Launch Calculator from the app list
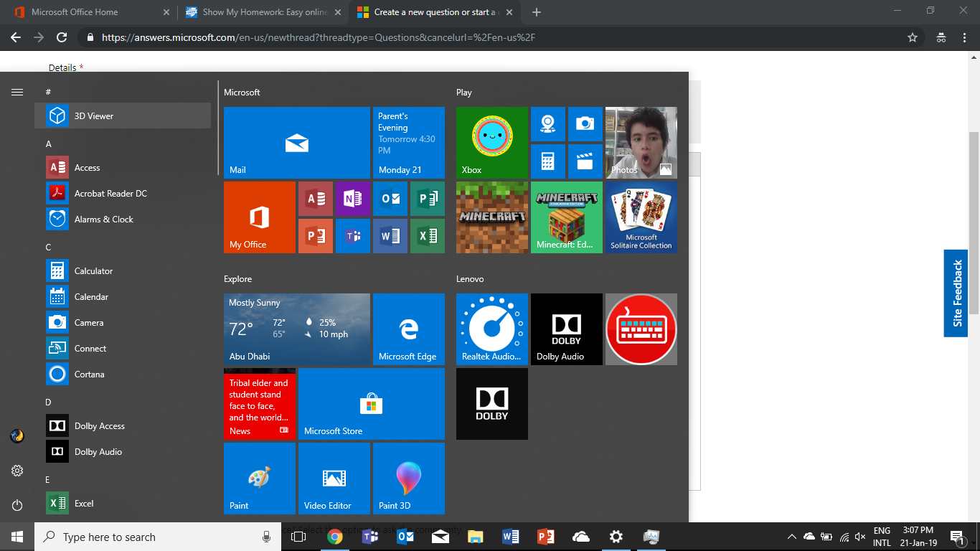Viewport: 980px width, 551px height. [123, 271]
